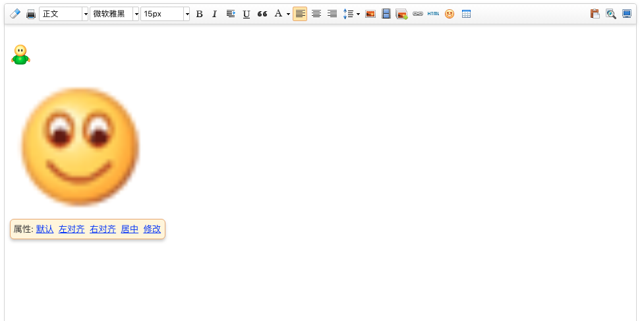The width and height of the screenshot is (644, 321).
Task: Open the line spacing dropdown arrow
Action: point(358,15)
